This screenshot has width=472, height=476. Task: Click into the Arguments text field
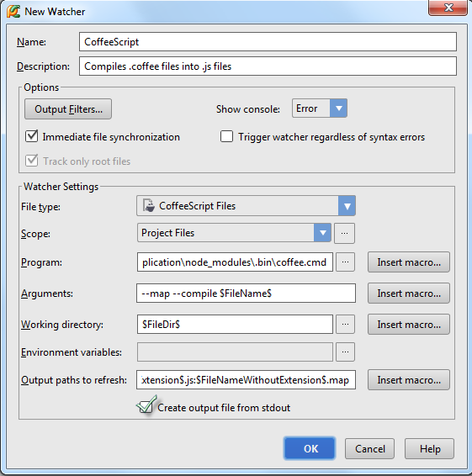pos(246,294)
